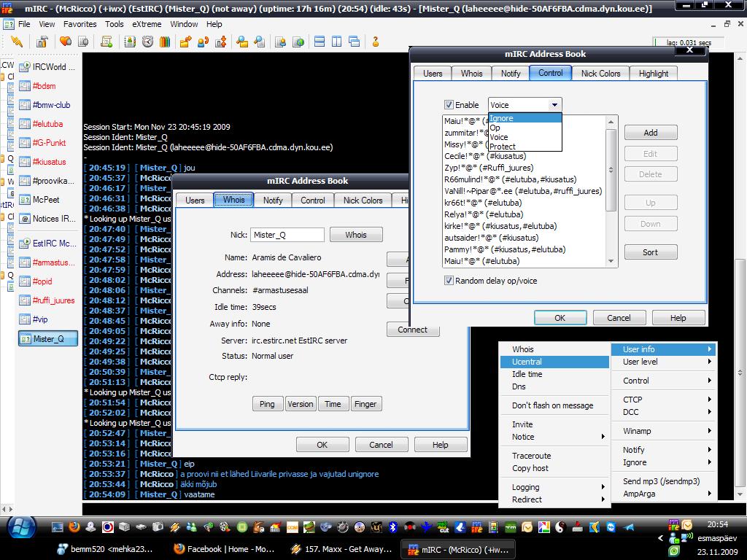The height and width of the screenshot is (560, 747).
Task: Select Copy host in the context menu
Action: 554,468
